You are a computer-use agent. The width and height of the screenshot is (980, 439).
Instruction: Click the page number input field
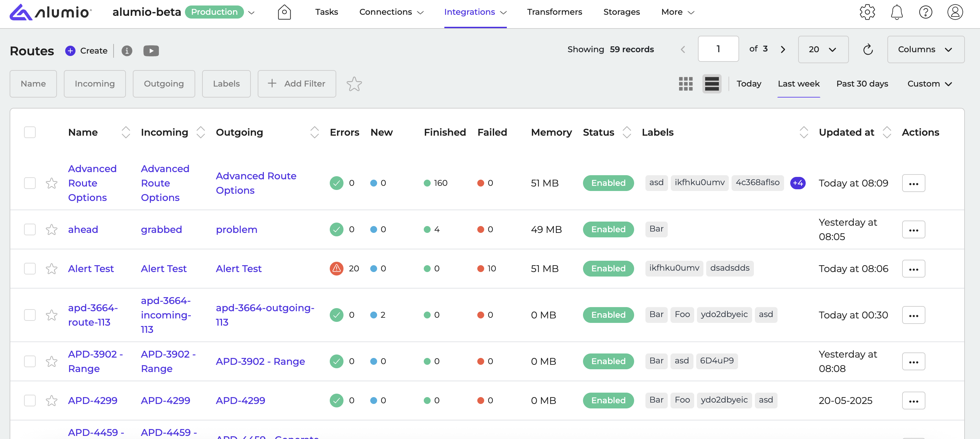(718, 49)
